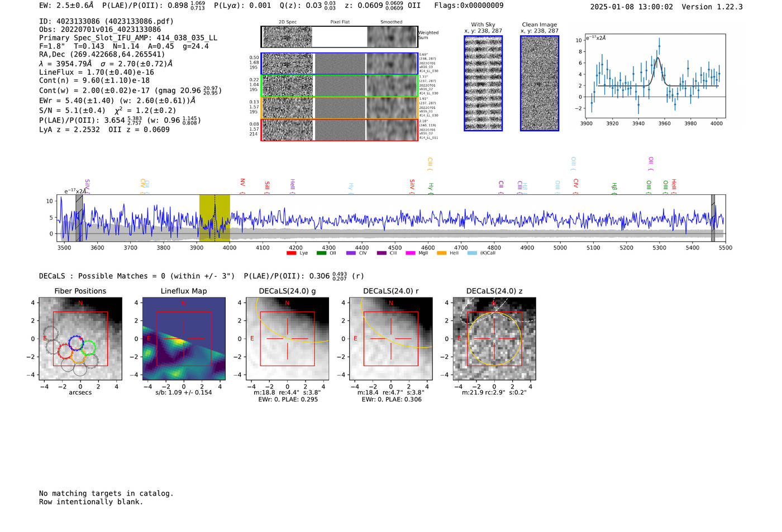Click the green fiber circle in Fiber Positions

pos(88,348)
